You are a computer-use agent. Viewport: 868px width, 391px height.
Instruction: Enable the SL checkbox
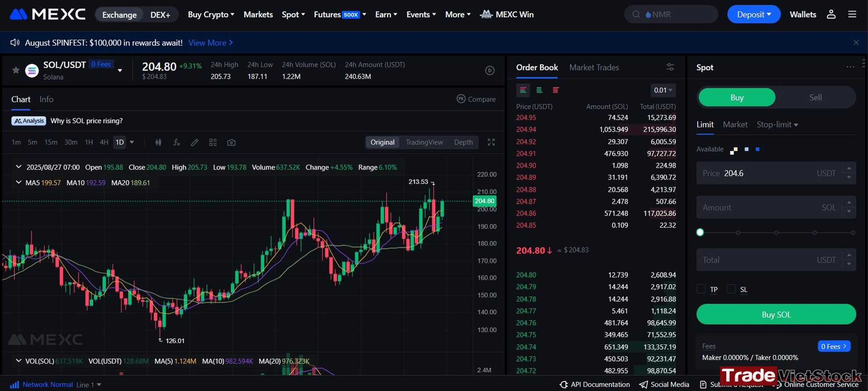coord(731,289)
